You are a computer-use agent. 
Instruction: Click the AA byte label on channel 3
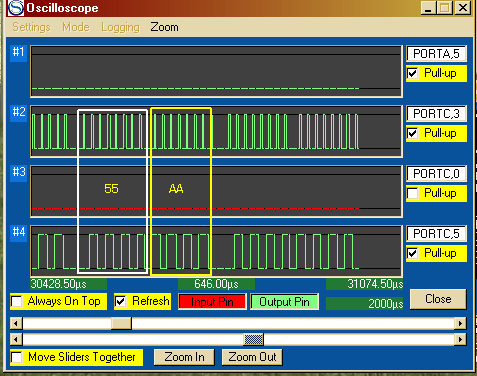176,189
